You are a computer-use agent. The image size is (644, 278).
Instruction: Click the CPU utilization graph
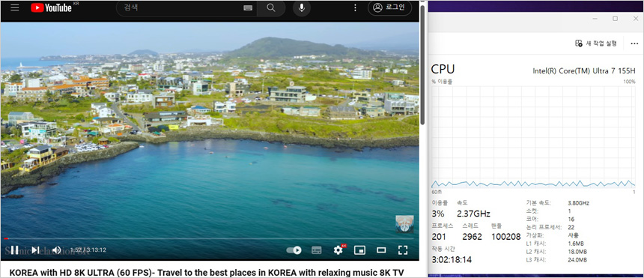coord(533,137)
